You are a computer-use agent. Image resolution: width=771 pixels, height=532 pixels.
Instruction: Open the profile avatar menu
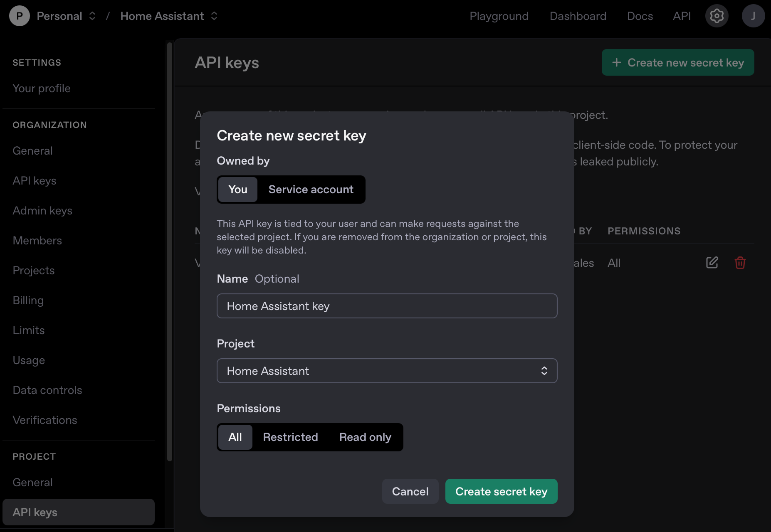click(x=753, y=16)
